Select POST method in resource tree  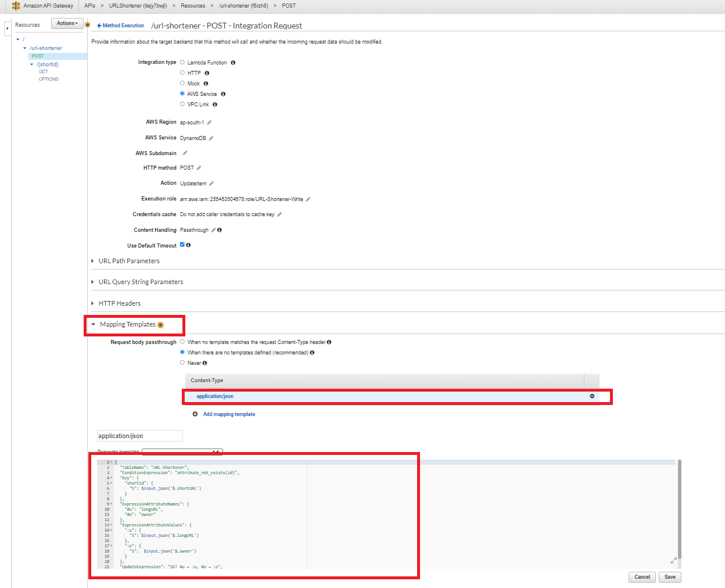(x=38, y=56)
